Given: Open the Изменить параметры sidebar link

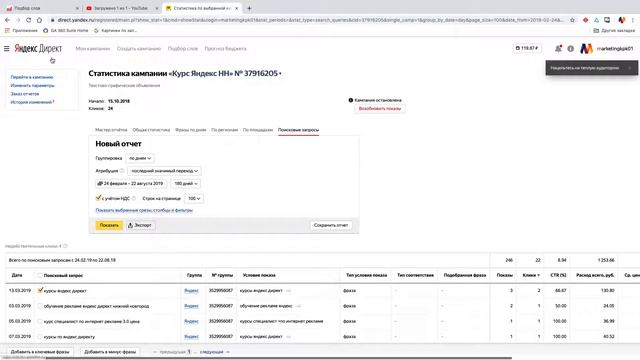Looking at the screenshot, I should pyautogui.click(x=32, y=85).
